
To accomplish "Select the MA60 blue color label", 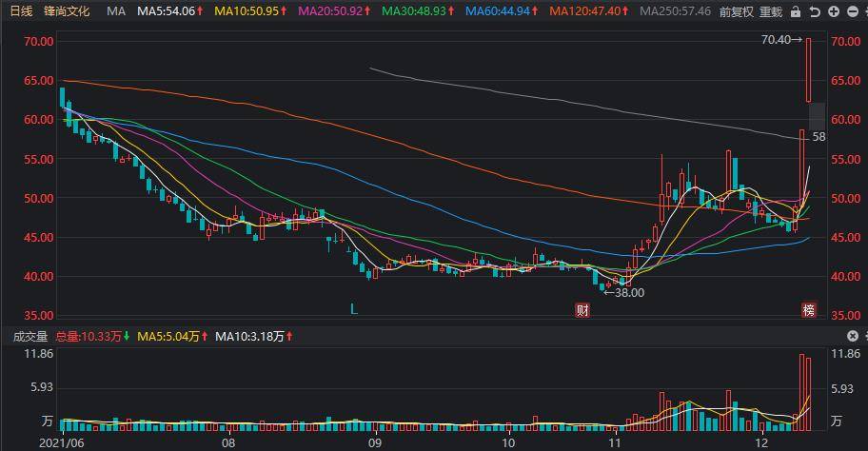I will click(x=502, y=11).
